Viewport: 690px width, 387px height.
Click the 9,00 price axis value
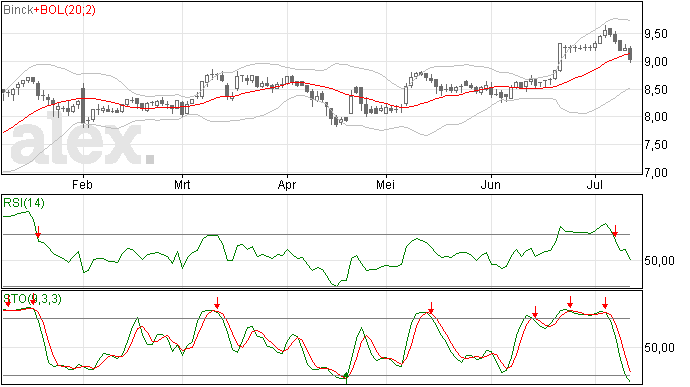click(656, 62)
